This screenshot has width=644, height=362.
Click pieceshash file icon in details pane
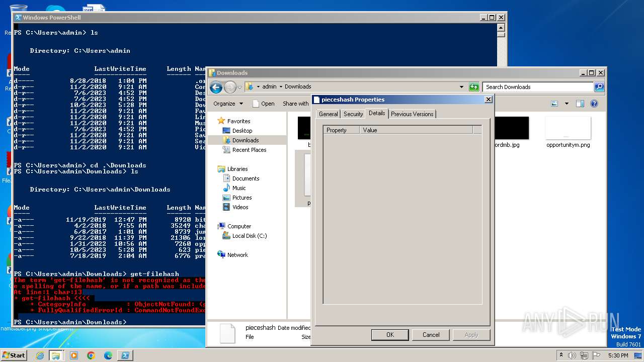[227, 333]
